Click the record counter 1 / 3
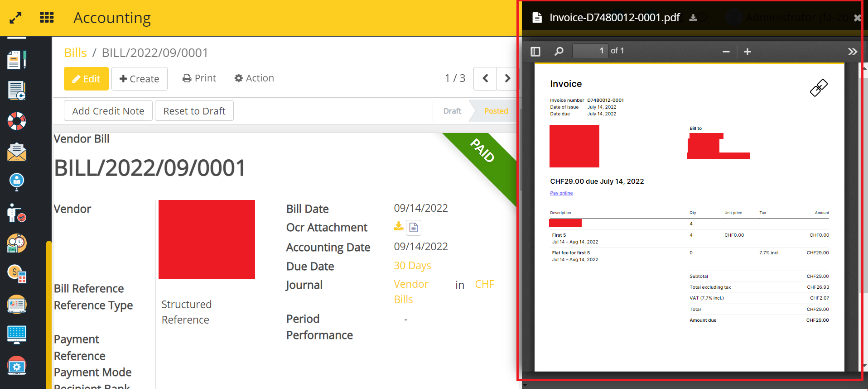Screen dimensions: 868x391 455,78
